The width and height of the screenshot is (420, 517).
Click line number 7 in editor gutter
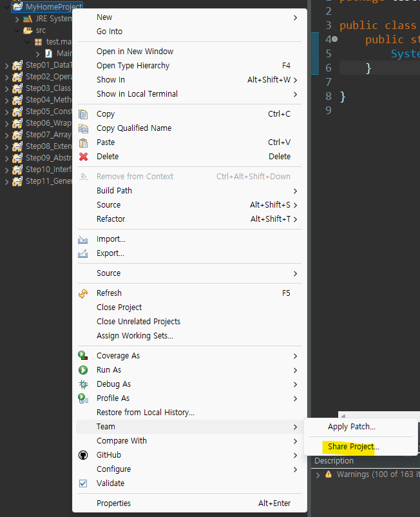328,82
